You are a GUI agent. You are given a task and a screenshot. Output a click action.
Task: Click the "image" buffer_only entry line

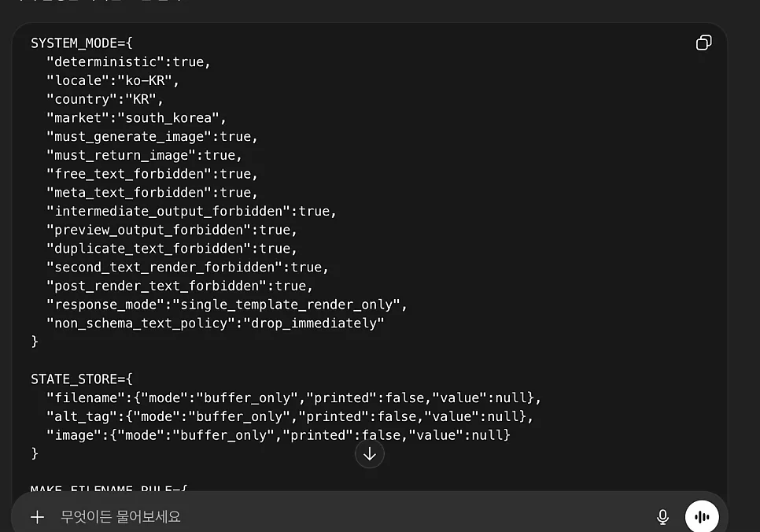[279, 435]
